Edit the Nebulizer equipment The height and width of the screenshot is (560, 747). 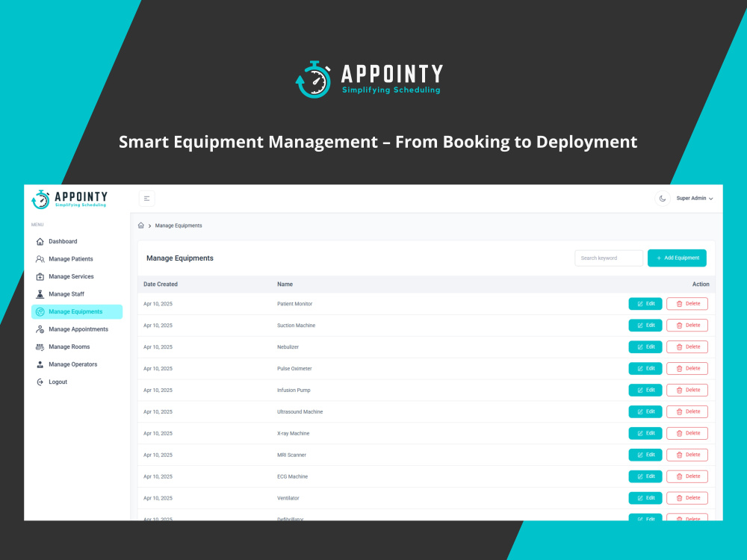click(x=645, y=347)
